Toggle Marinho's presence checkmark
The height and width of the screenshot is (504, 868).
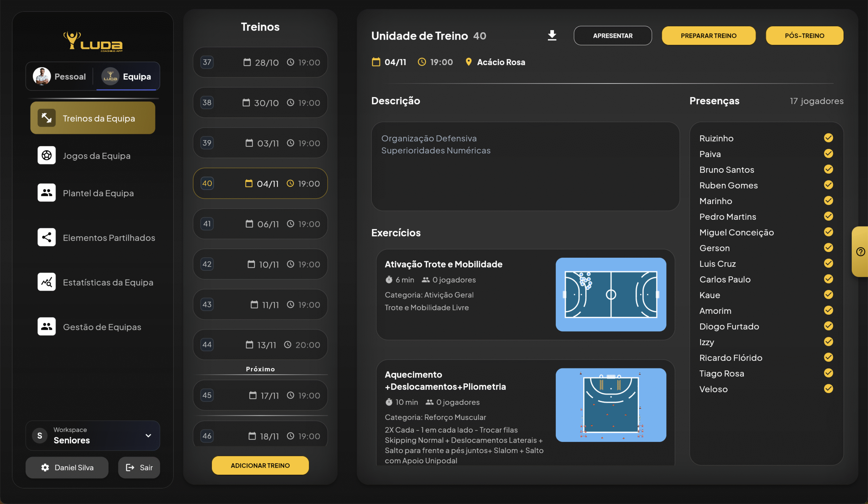point(828,200)
